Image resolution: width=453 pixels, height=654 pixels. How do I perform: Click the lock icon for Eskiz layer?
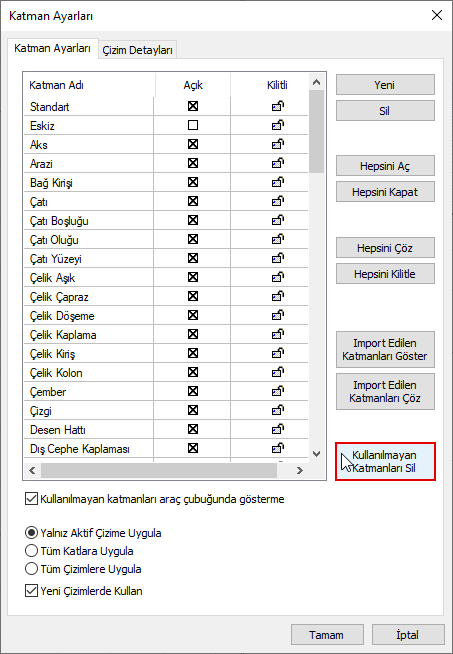(x=278, y=125)
